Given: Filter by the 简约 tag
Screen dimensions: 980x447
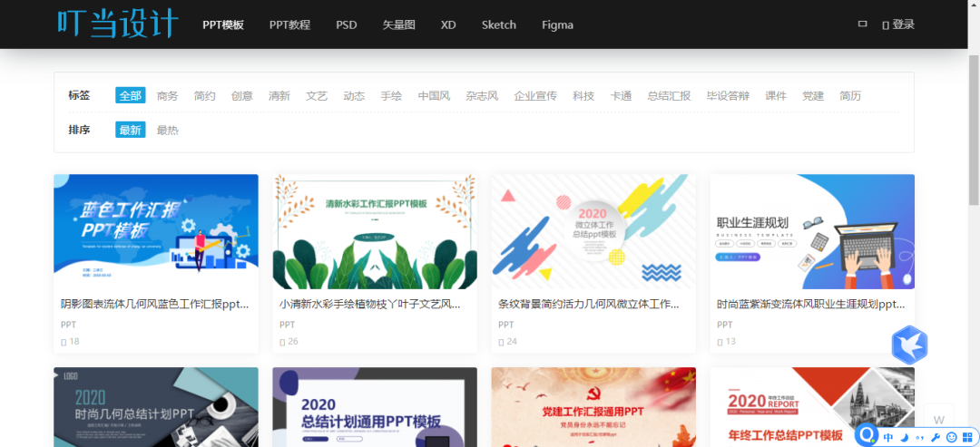Looking at the screenshot, I should [204, 95].
